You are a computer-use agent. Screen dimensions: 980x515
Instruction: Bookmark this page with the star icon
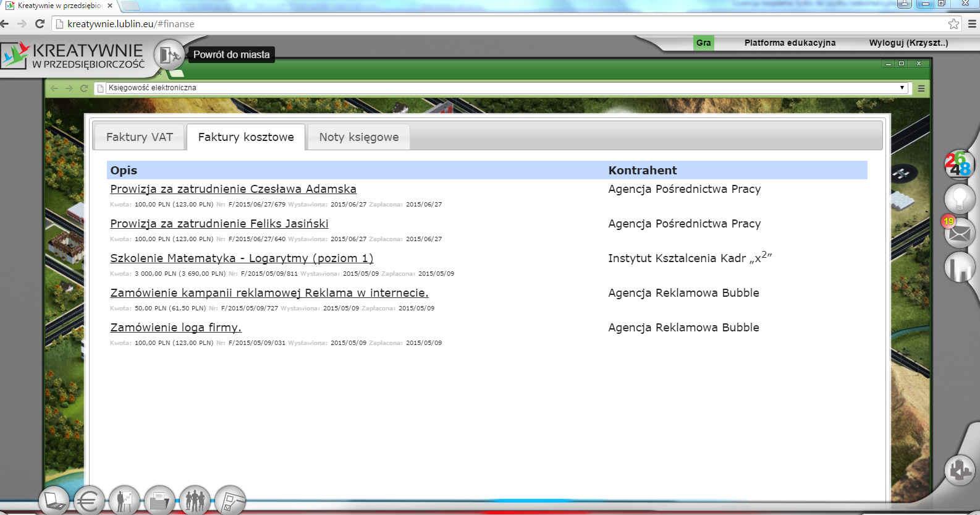pos(954,24)
